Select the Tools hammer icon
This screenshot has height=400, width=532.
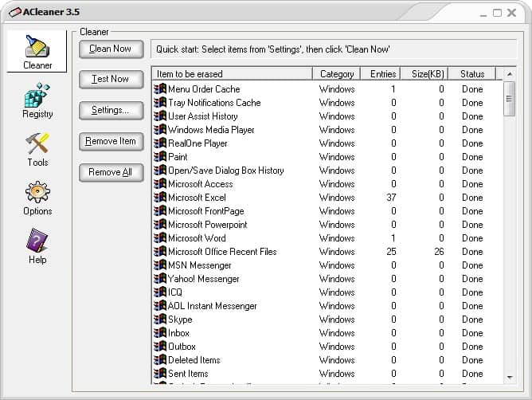coord(37,146)
